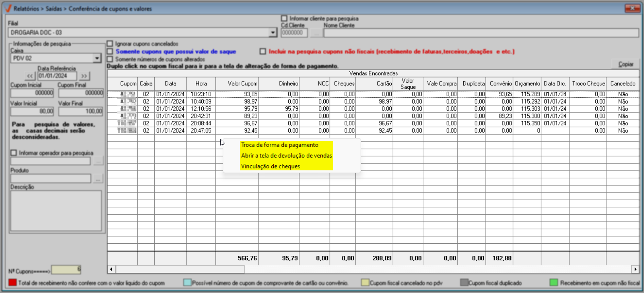Click the Cd.Cliente input field
Screen dimensions: 644x293
294,33
